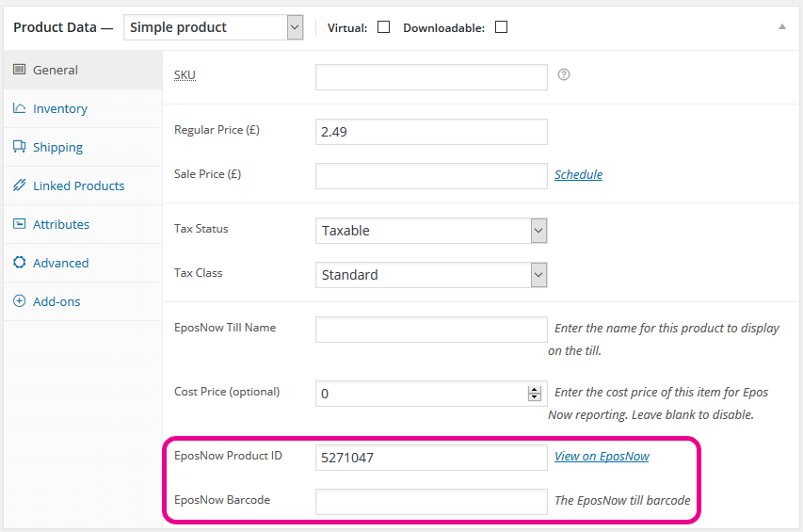The height and width of the screenshot is (532, 803).
Task: Click the Advanced gear icon
Action: [x=20, y=262]
